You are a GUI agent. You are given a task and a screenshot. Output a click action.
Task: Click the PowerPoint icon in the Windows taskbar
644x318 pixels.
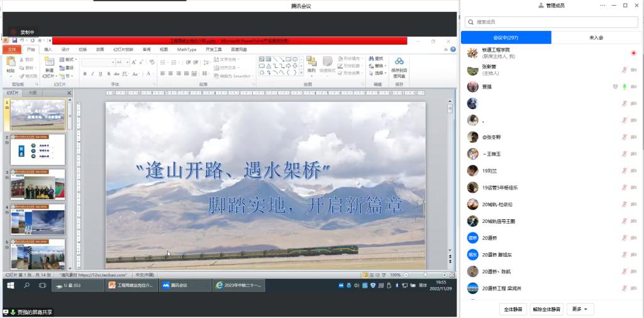pyautogui.click(x=130, y=285)
